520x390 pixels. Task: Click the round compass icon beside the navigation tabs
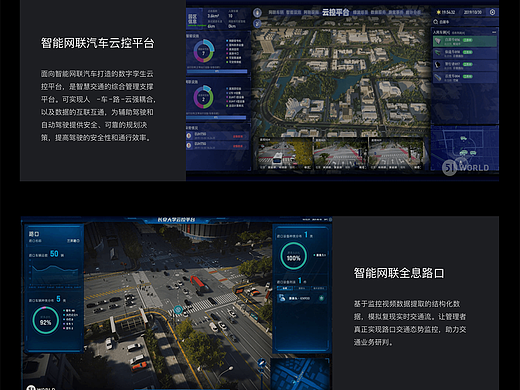pyautogui.click(x=257, y=13)
